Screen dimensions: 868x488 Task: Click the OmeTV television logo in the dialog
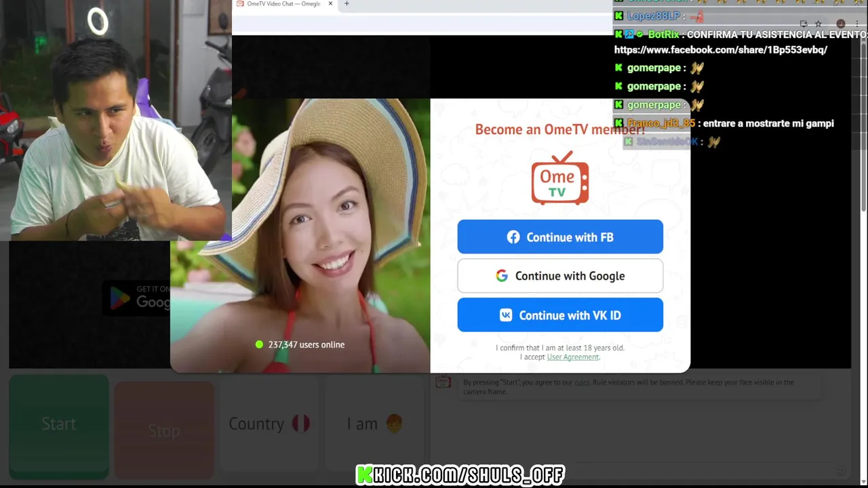560,178
